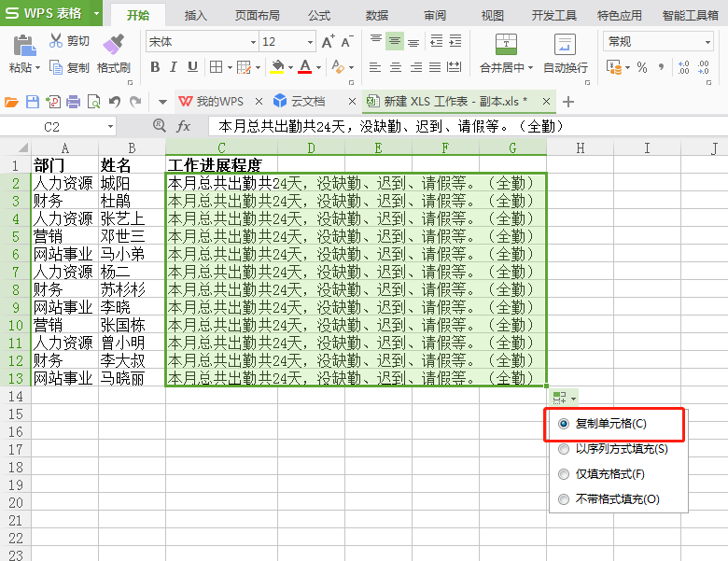The image size is (728, 561).
Task: Open the auto fill options button
Action: (564, 398)
